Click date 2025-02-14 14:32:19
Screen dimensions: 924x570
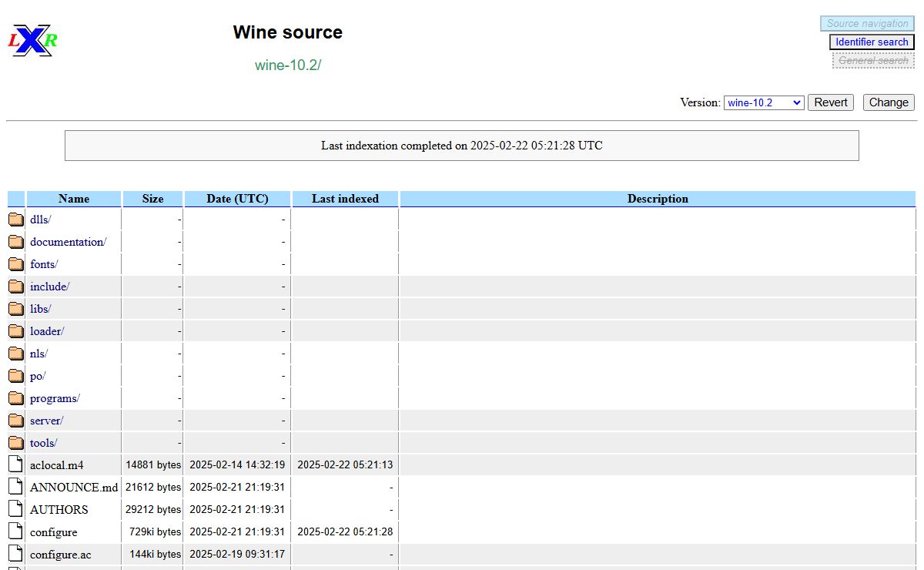pos(237,465)
